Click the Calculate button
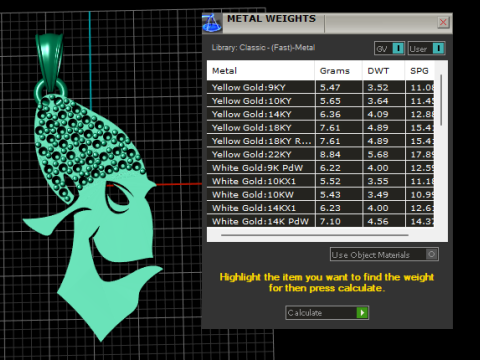The width and height of the screenshot is (480, 360). tap(327, 313)
